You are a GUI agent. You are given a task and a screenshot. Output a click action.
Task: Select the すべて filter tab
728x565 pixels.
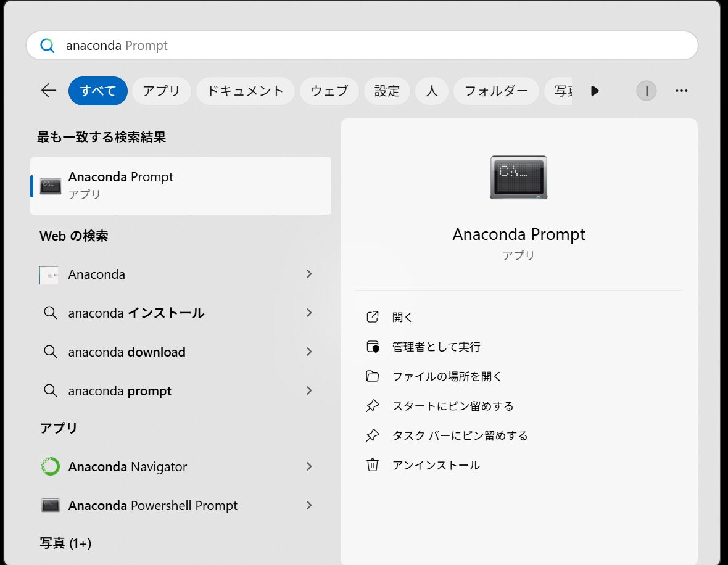pos(98,91)
